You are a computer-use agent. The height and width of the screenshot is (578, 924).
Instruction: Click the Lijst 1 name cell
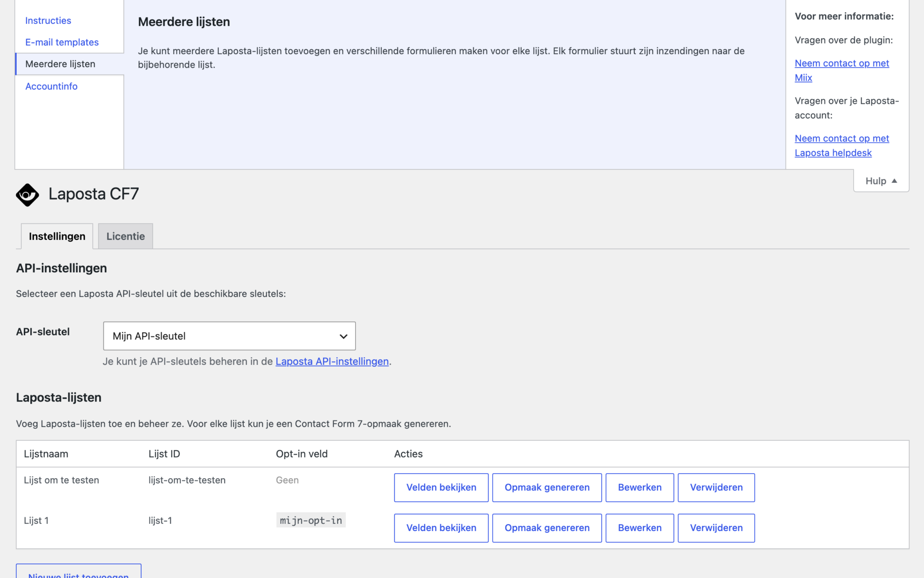click(x=36, y=521)
